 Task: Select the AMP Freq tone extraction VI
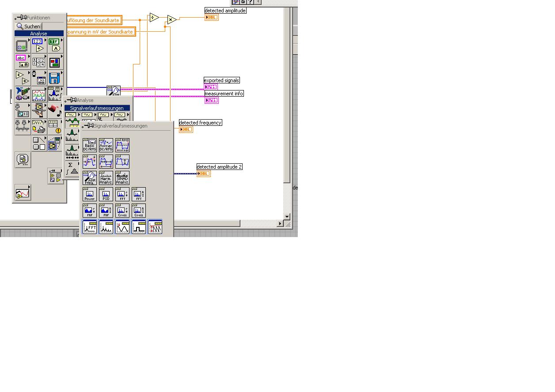tap(90, 178)
